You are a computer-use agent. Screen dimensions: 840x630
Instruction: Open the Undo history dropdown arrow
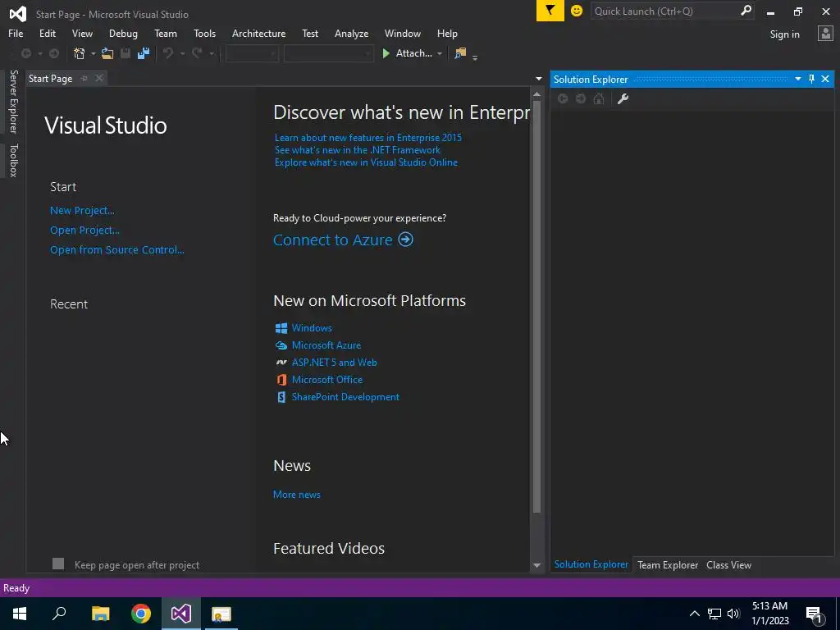click(182, 53)
